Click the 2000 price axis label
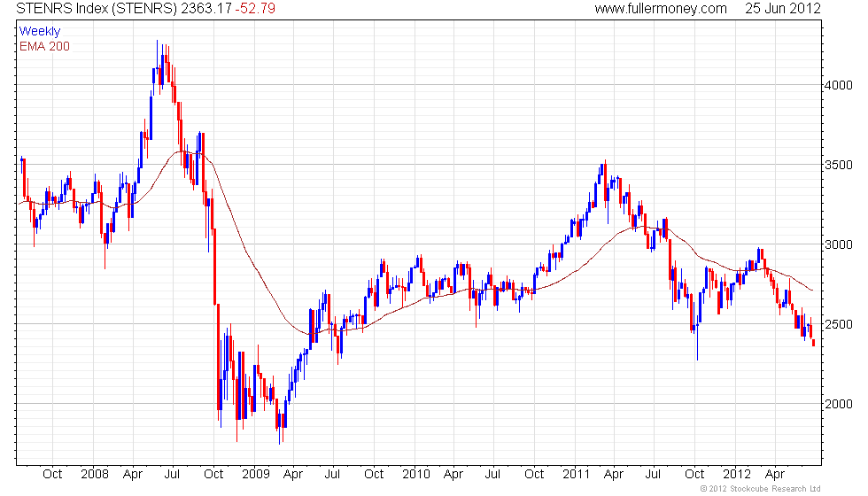 (x=840, y=404)
